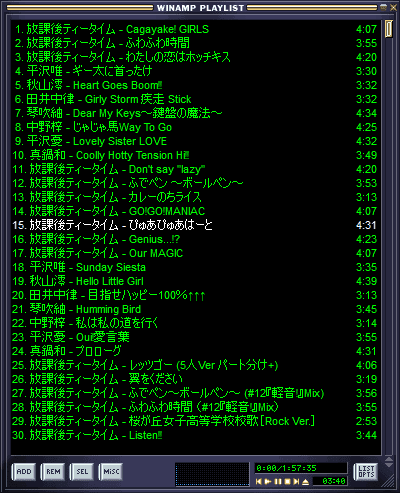Screen dimensions: 400x493
Task: Click the pause button
Action: point(278,481)
